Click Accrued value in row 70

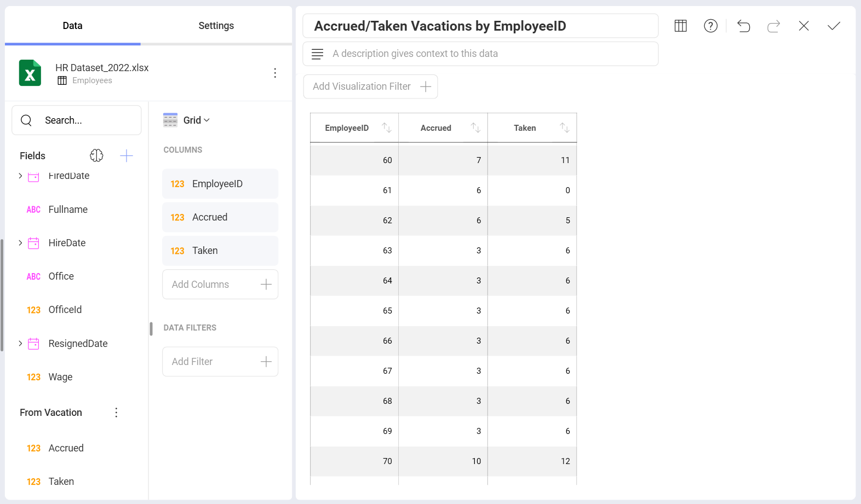(x=443, y=461)
